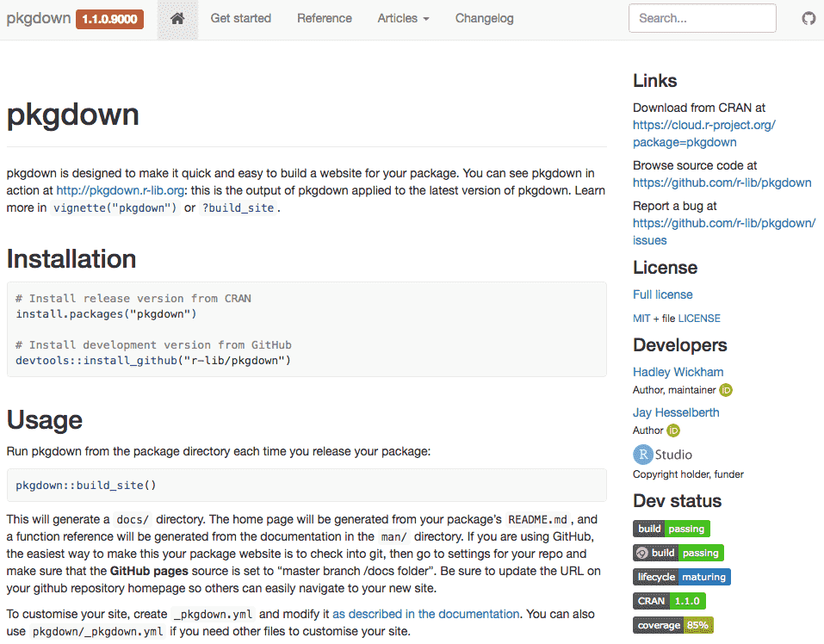Switch to the Get started page
This screenshot has height=644, width=824.
click(x=240, y=17)
